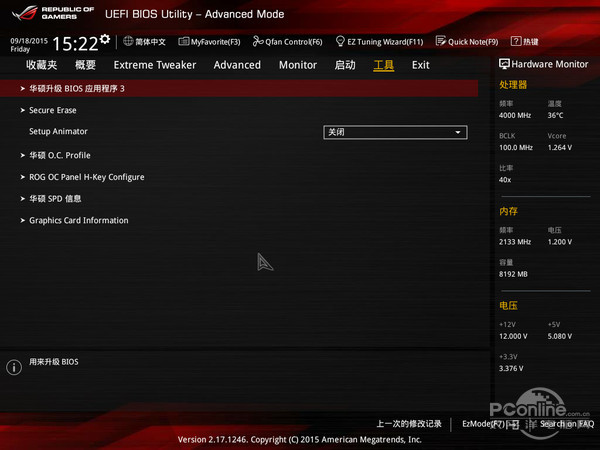Switch to 概要 tab
Image resolution: width=600 pixels, height=450 pixels.
(85, 65)
